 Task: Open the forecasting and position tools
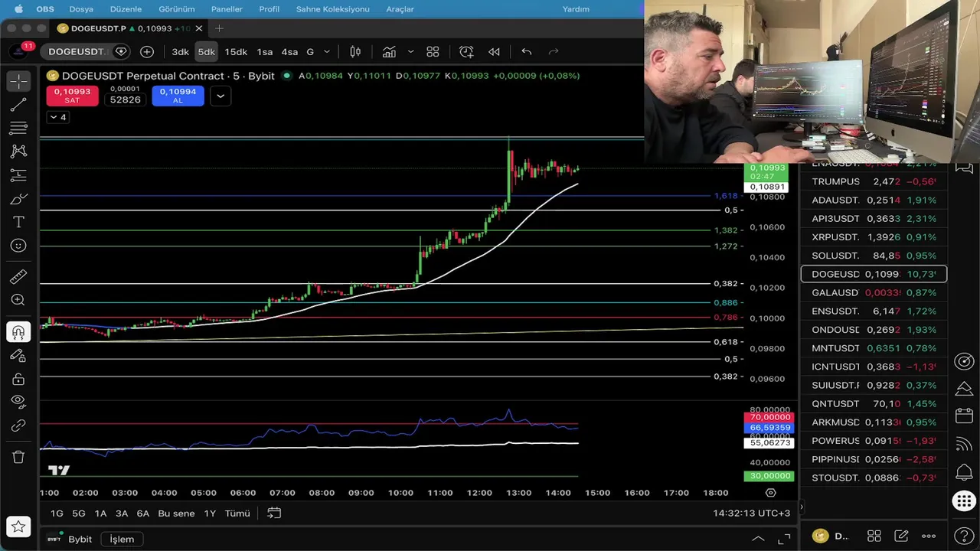18,175
